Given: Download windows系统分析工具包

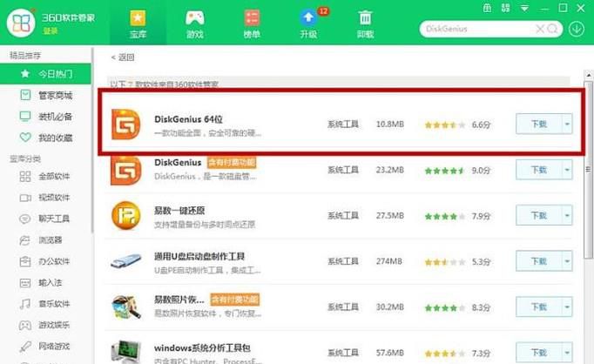Looking at the screenshot, I should click(x=538, y=353).
